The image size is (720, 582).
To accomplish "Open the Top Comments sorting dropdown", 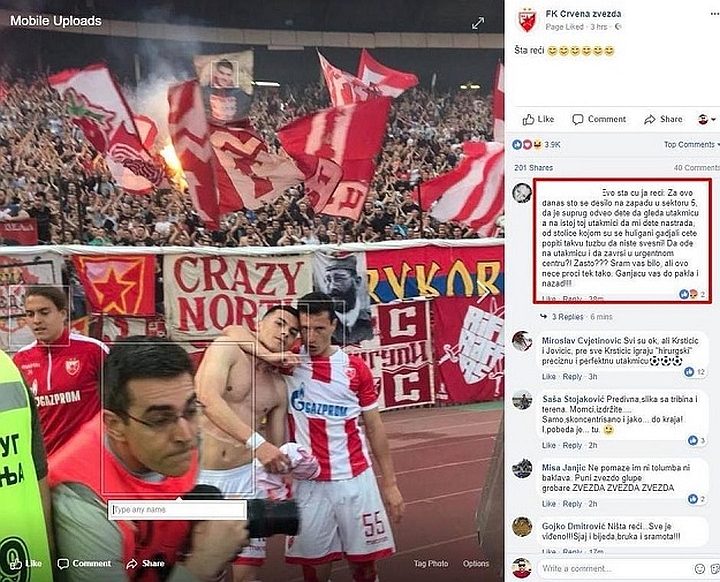I will 691,145.
